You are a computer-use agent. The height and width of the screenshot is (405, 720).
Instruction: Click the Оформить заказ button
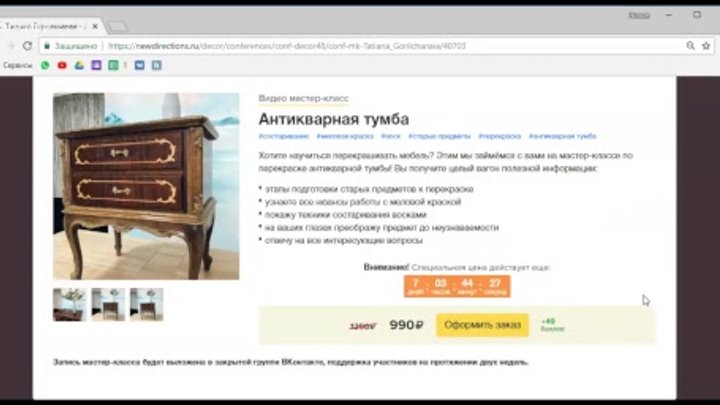482,325
